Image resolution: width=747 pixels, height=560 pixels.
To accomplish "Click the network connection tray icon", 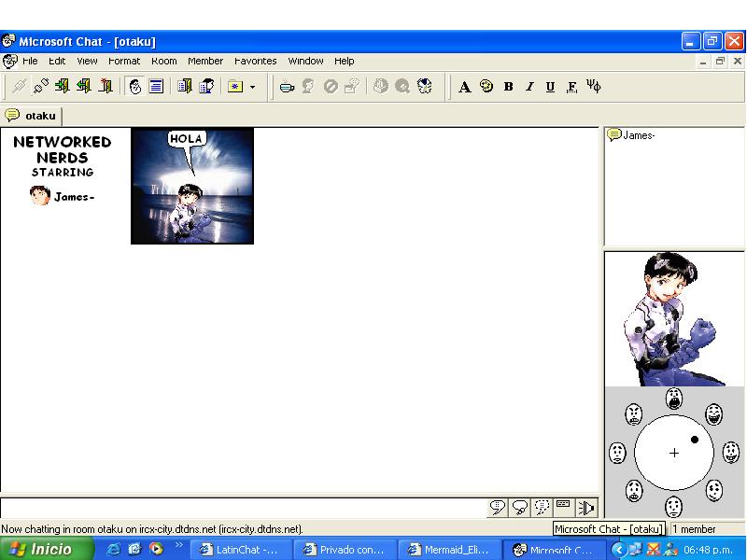I will tap(636, 550).
